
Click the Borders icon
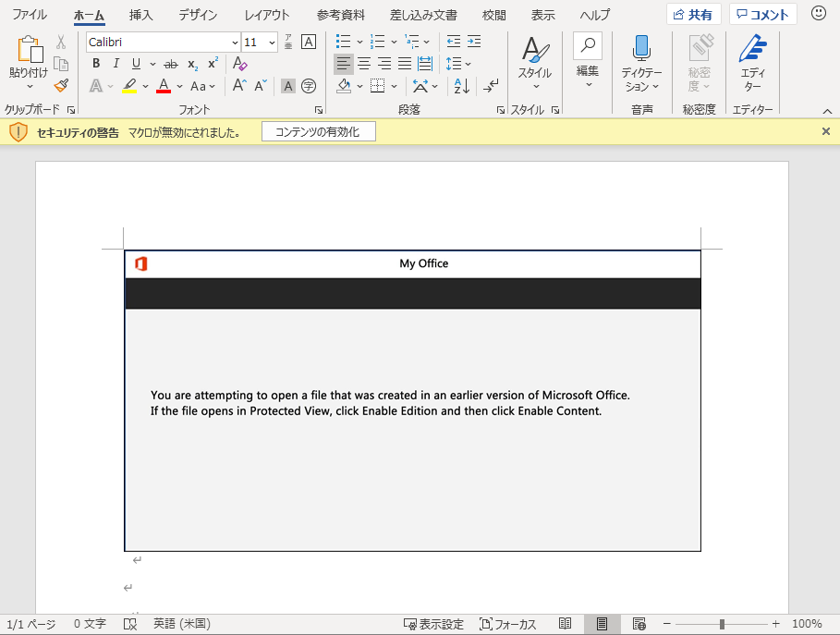(x=378, y=86)
